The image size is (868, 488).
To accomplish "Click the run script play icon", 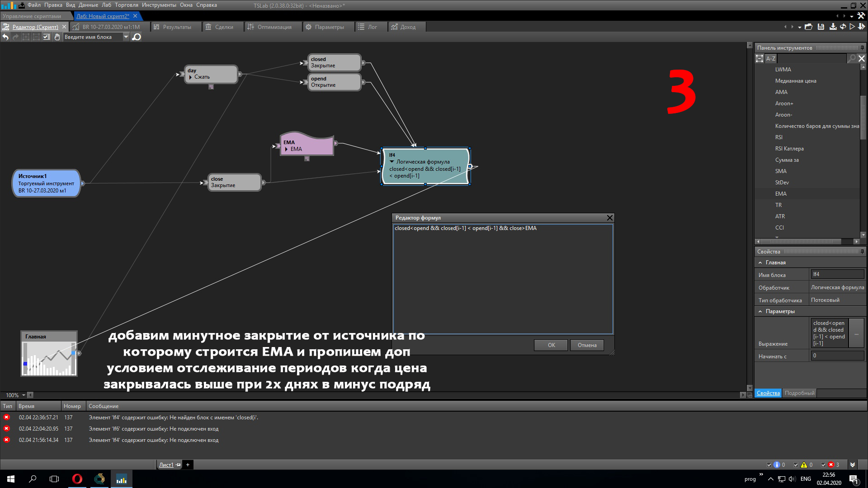I will click(852, 27).
